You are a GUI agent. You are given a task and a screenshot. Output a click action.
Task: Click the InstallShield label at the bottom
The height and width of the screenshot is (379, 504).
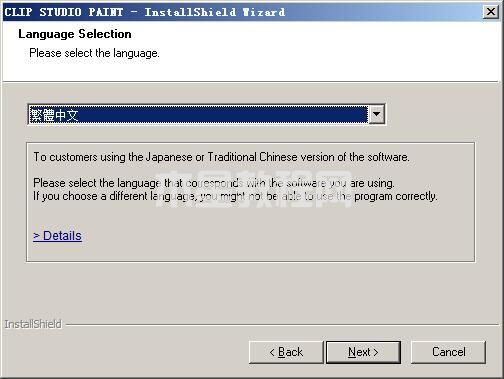click(x=33, y=324)
